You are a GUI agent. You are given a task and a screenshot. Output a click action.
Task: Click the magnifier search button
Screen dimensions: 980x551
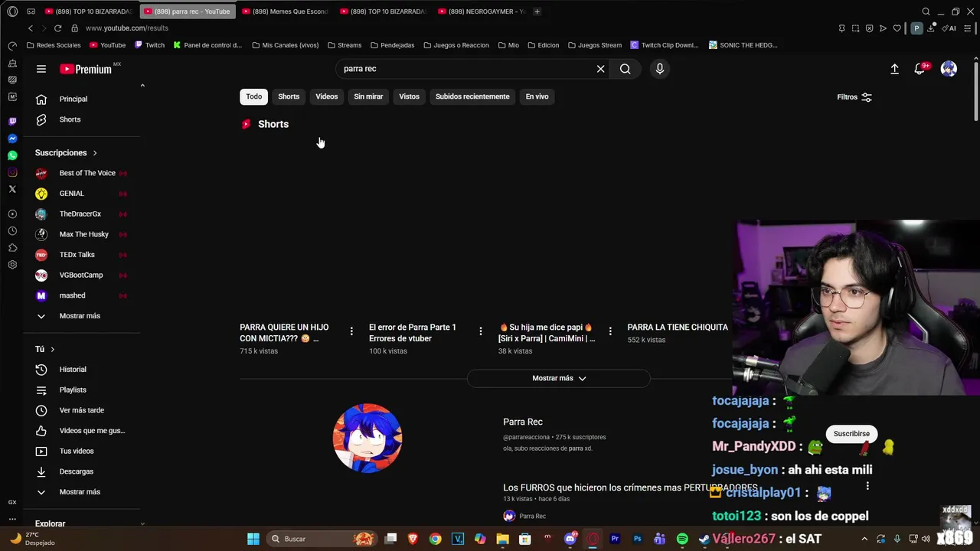click(x=626, y=69)
